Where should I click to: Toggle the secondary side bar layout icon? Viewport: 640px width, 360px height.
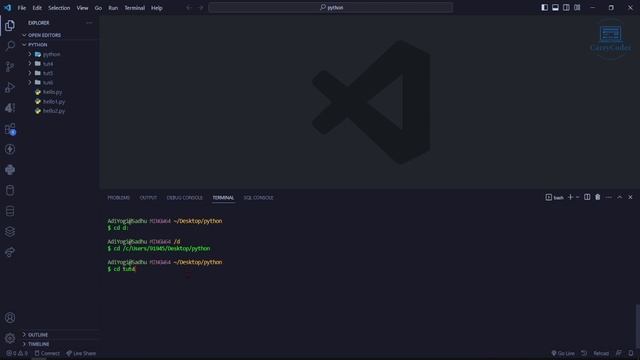[x=566, y=7]
